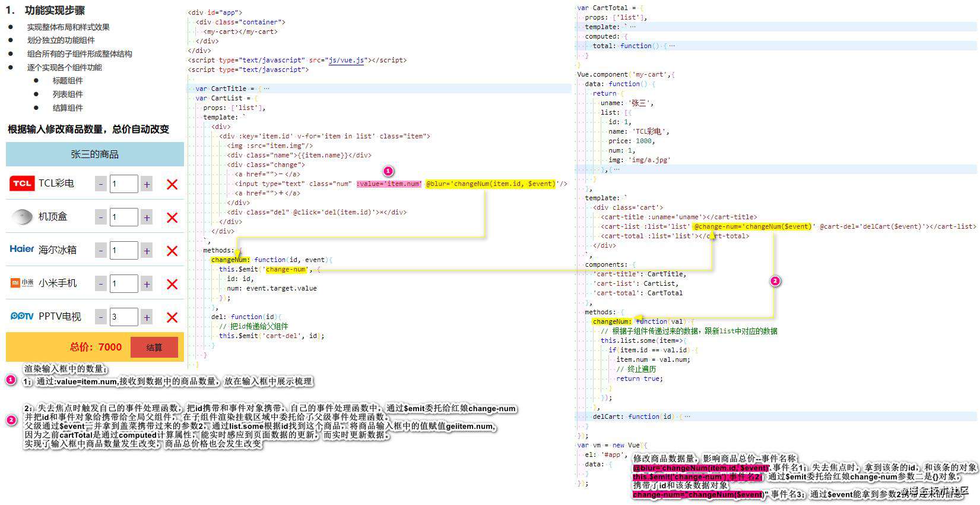The width and height of the screenshot is (980, 505).
Task: Focus the quantity field for 小米手机
Action: (x=123, y=284)
